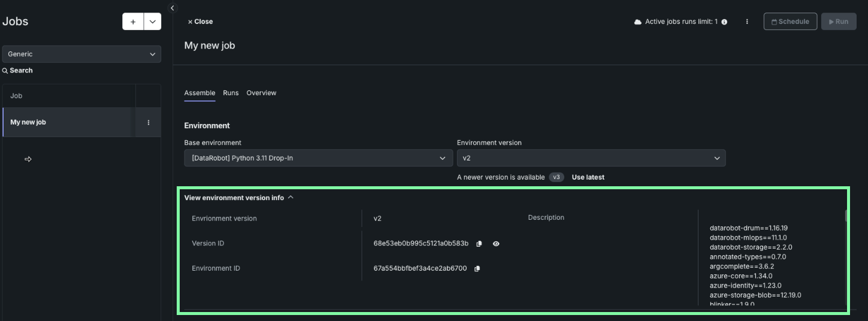868x321 pixels.
Task: Open the add-job dropdown arrow beside plus
Action: click(153, 22)
